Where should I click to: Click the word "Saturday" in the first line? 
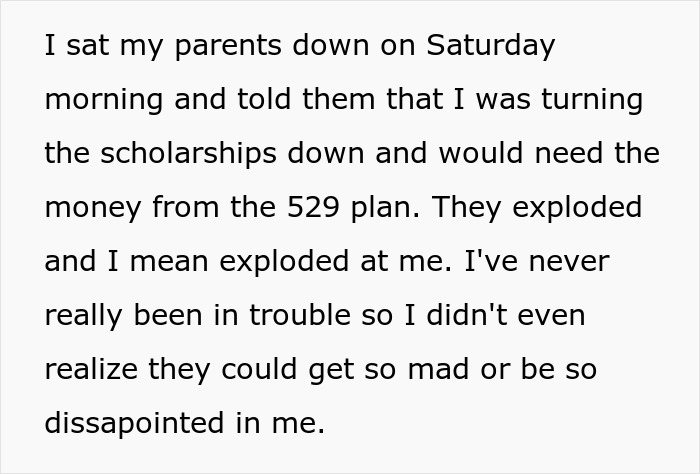pos(490,46)
